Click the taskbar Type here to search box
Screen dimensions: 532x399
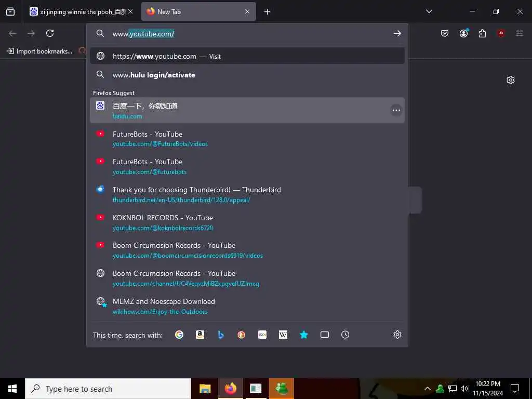tap(108, 389)
